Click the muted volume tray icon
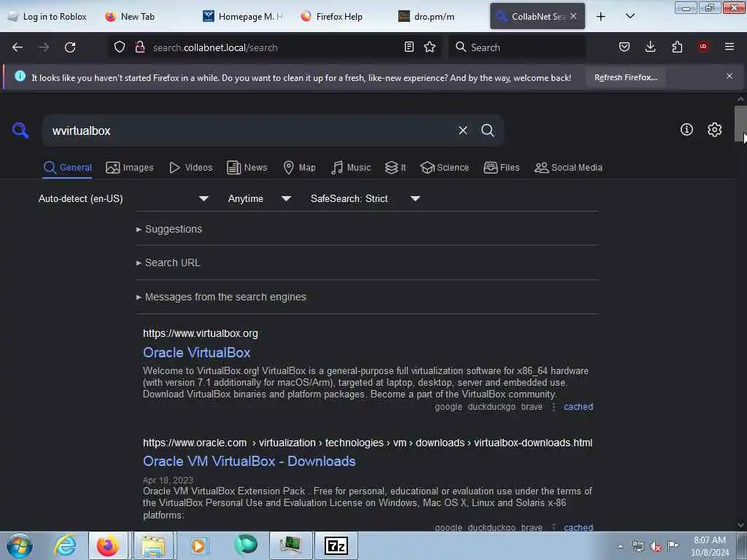The height and width of the screenshot is (560, 747). click(x=656, y=547)
